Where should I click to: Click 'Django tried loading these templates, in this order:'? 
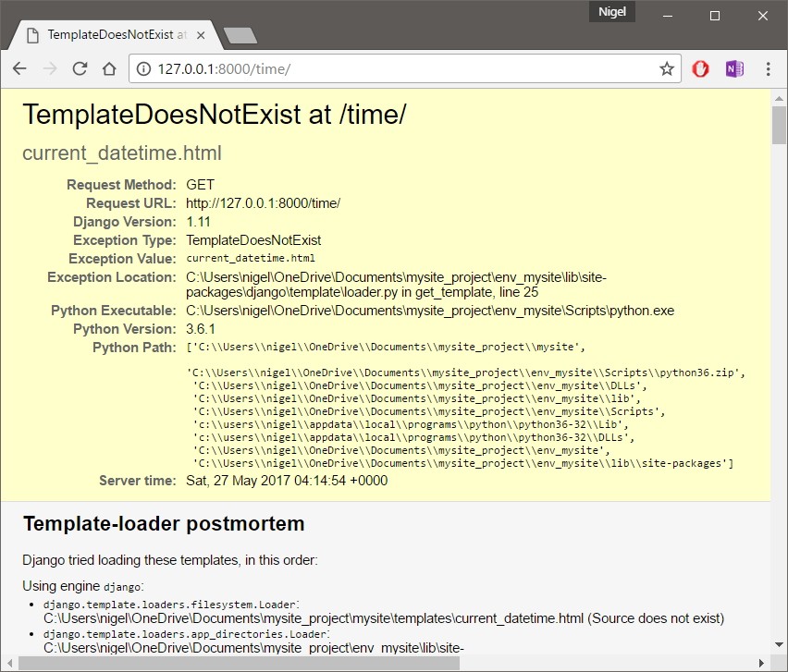tap(170, 560)
